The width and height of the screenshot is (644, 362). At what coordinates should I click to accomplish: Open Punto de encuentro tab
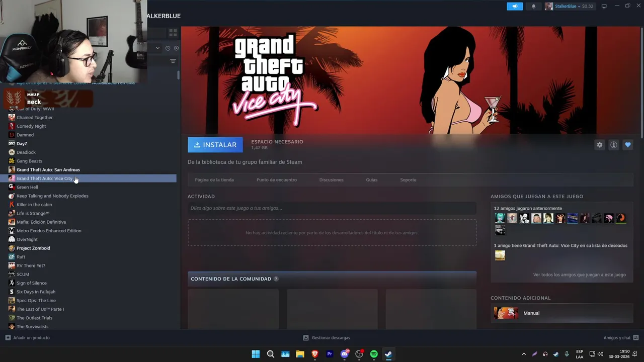point(277,179)
